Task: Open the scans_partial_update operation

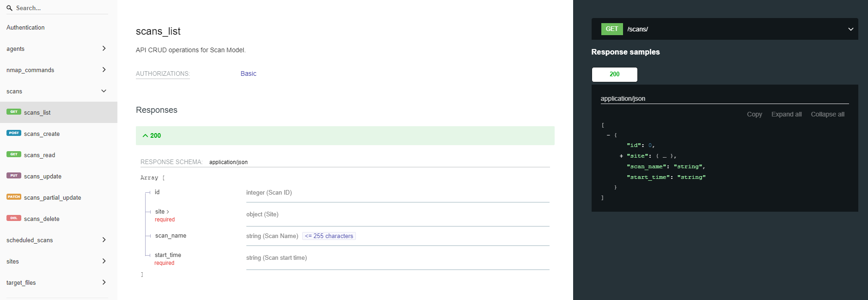Action: tap(59, 197)
